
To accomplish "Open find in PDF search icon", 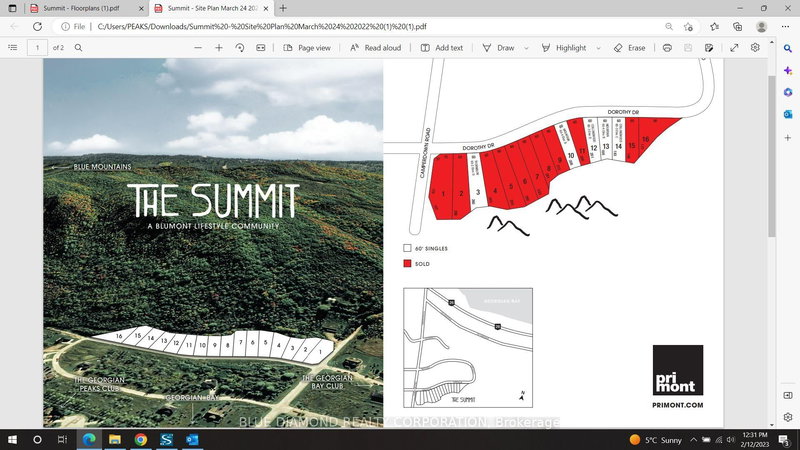I will point(78,47).
